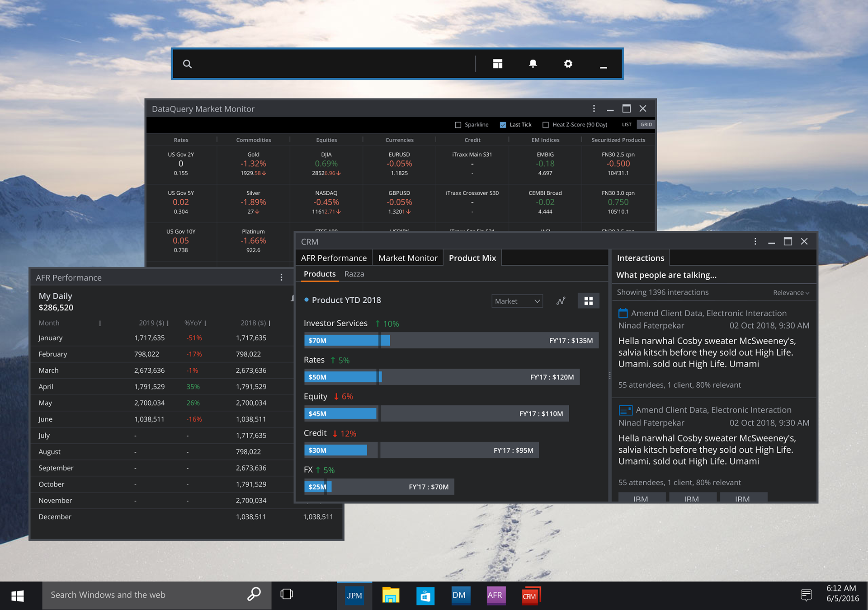Uncheck the Last Tick checkbox

503,125
